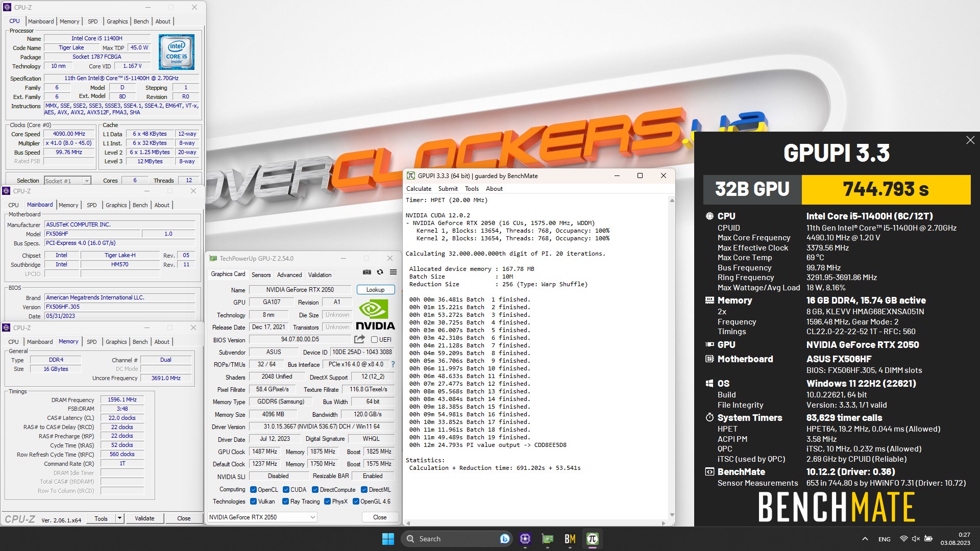Toggle the OpenGL 4.6 checkbox

[356, 502]
